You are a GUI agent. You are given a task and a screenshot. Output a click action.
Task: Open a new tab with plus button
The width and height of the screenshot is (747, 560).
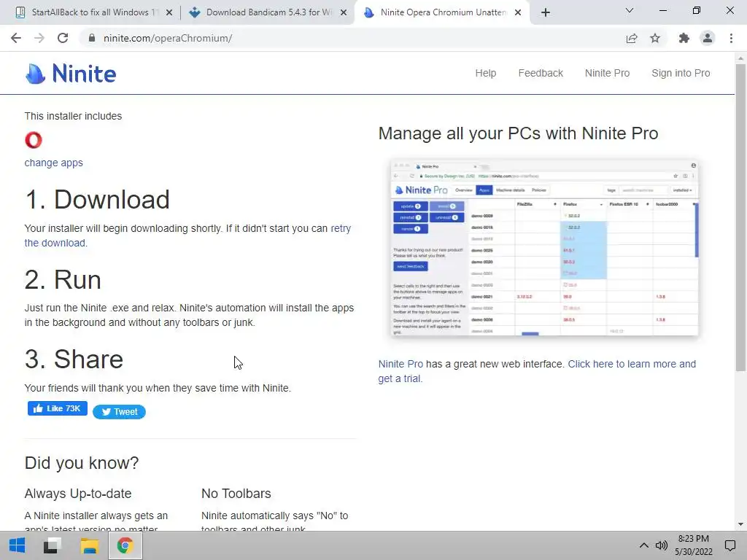(x=546, y=12)
